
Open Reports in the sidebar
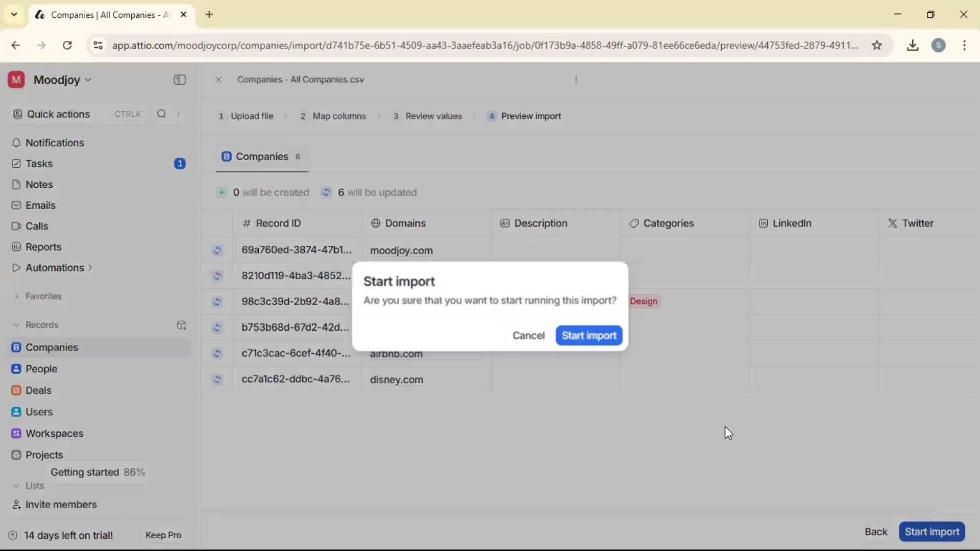point(42,247)
